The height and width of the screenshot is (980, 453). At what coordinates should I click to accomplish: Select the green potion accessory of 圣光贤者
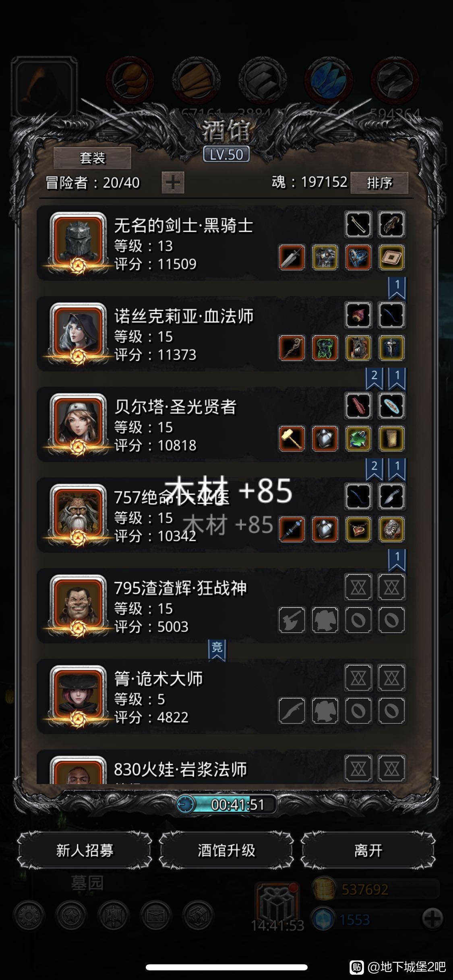point(358,439)
